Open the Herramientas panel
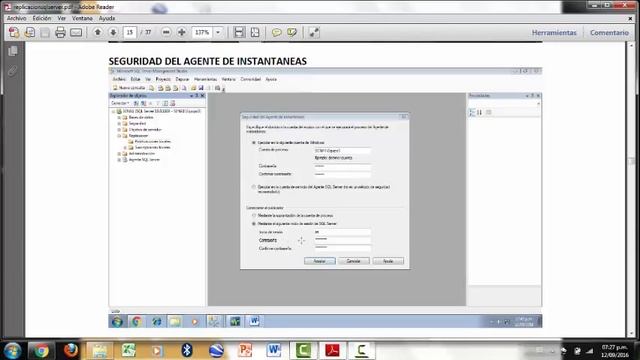 click(554, 33)
